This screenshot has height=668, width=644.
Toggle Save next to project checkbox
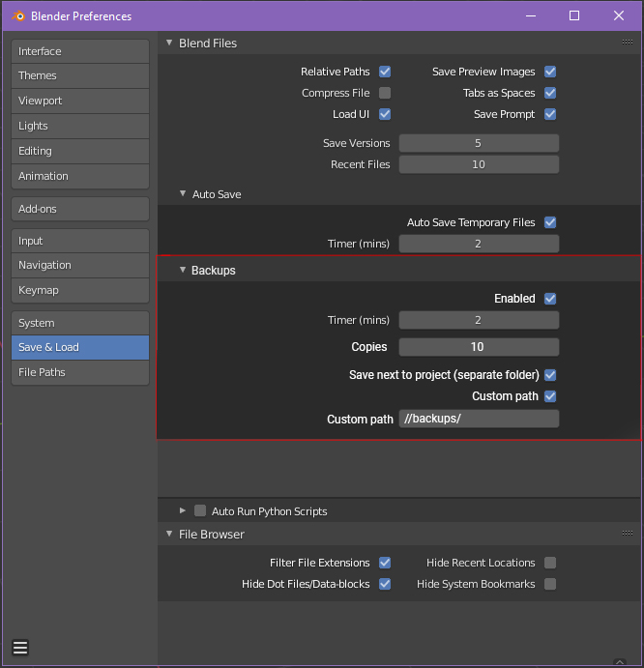pyautogui.click(x=550, y=375)
